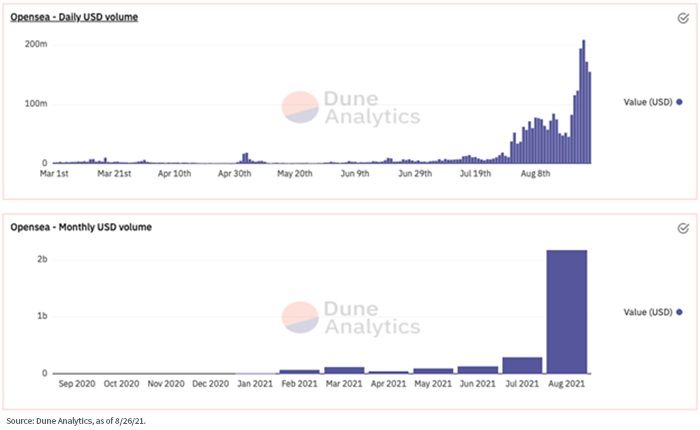Click the 'Aug 8th' x-axis label

535,173
